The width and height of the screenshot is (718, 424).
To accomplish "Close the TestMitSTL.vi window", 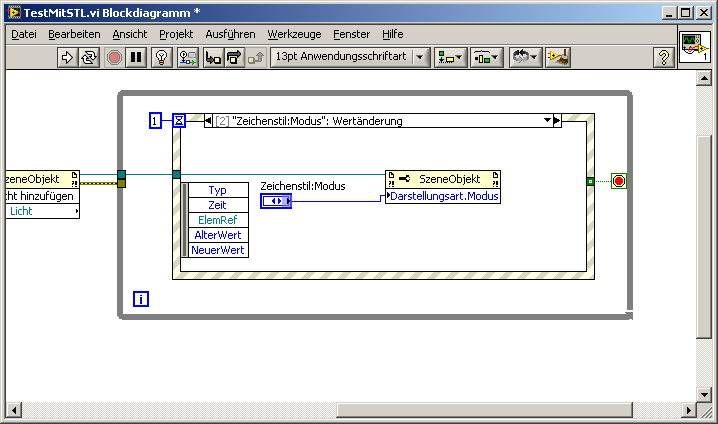I will 703,13.
